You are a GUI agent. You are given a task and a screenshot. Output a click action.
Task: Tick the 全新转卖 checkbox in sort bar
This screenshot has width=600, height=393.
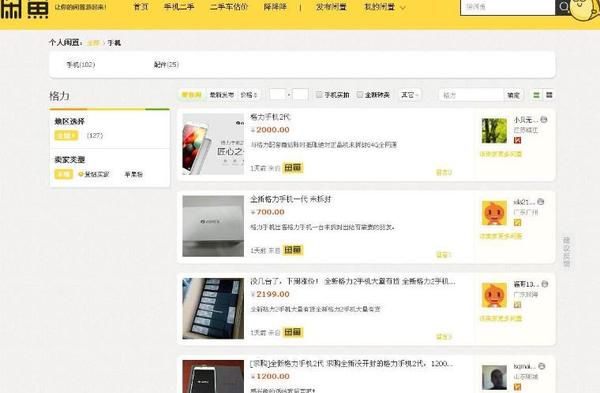click(x=360, y=95)
